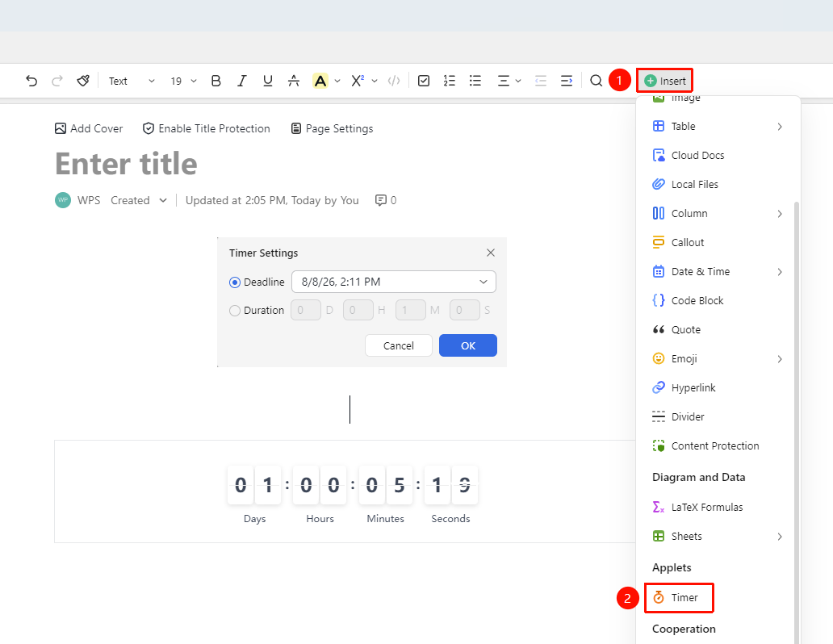
Task: Click the Insert button in toolbar
Action: pyautogui.click(x=664, y=81)
